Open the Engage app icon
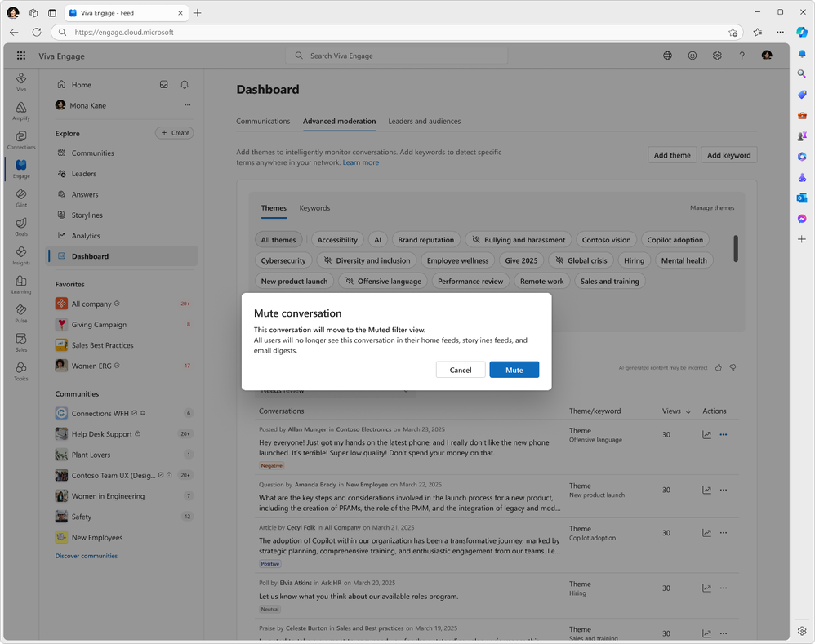 tap(20, 168)
